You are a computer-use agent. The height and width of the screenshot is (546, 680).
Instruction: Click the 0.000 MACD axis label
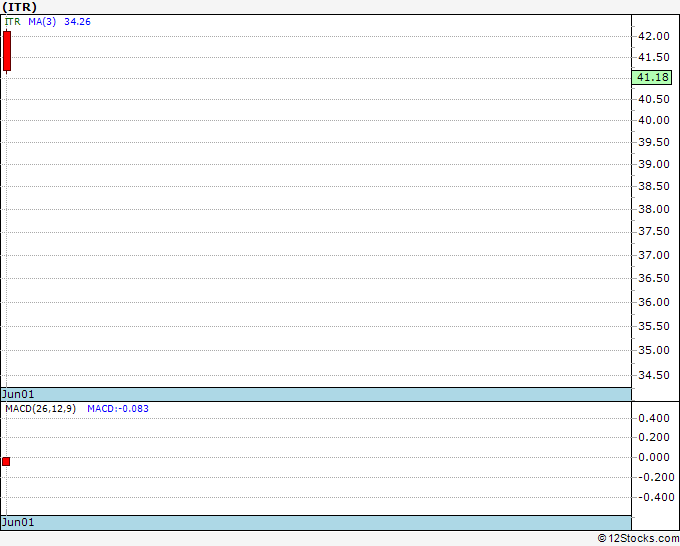point(654,457)
